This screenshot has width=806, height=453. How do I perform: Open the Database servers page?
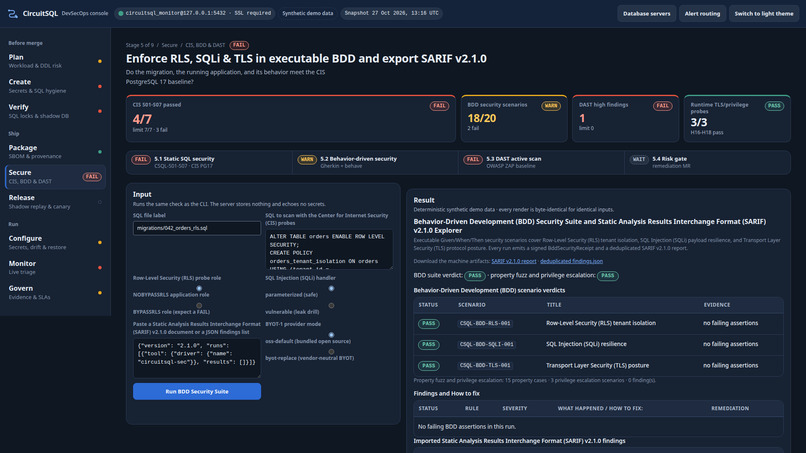[646, 14]
